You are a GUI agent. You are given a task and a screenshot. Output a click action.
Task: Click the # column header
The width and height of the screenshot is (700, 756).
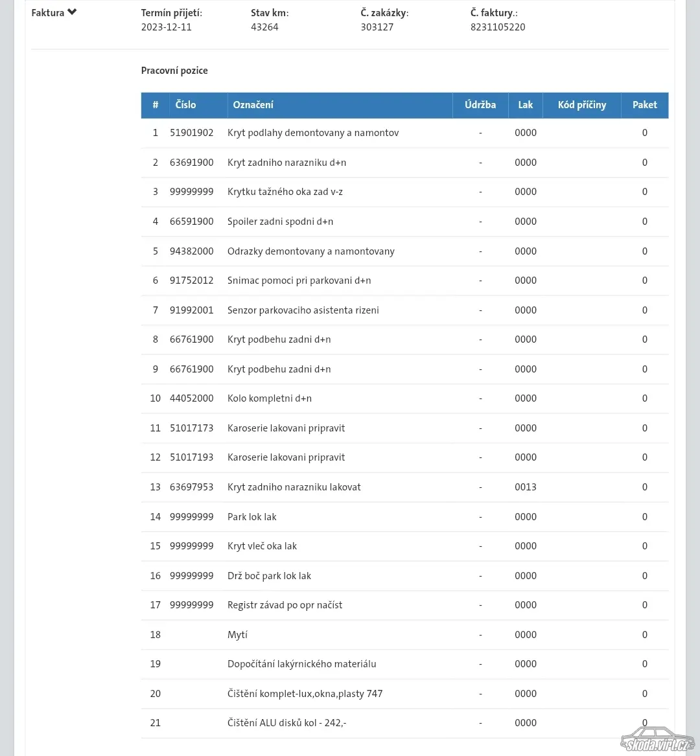pyautogui.click(x=156, y=105)
